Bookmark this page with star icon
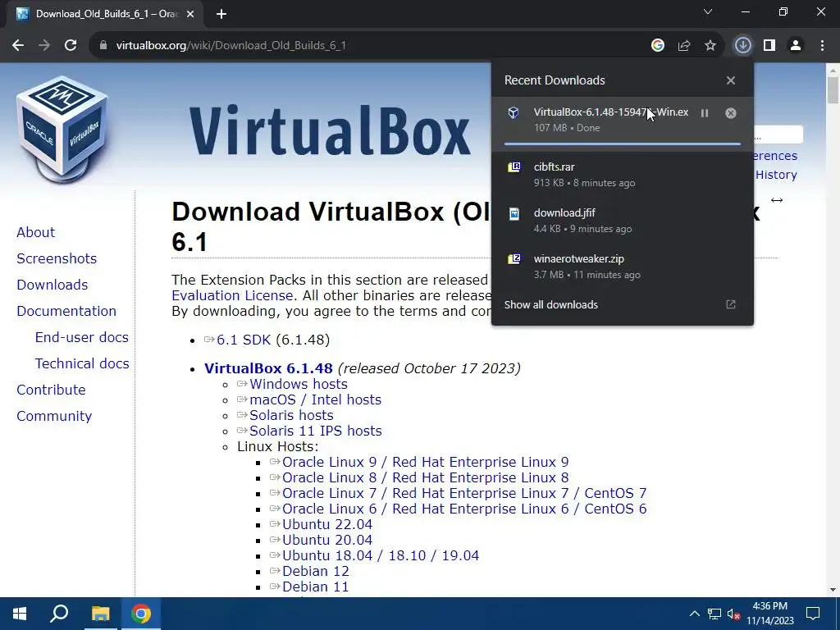Image resolution: width=840 pixels, height=630 pixels. [x=710, y=46]
